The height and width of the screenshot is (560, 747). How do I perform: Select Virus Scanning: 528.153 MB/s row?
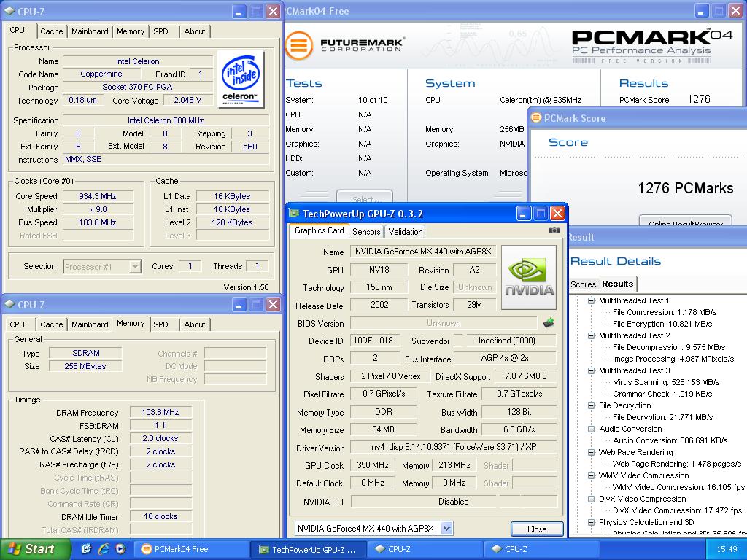(666, 382)
